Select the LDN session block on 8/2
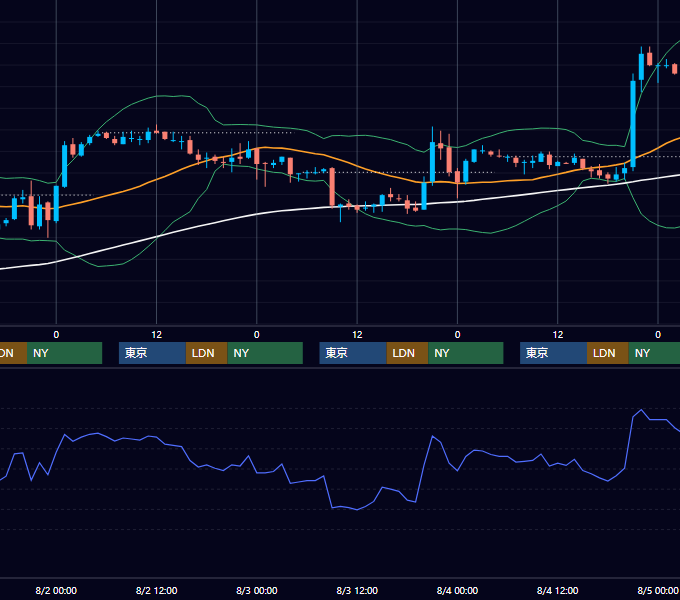The height and width of the screenshot is (600, 680). coord(206,353)
